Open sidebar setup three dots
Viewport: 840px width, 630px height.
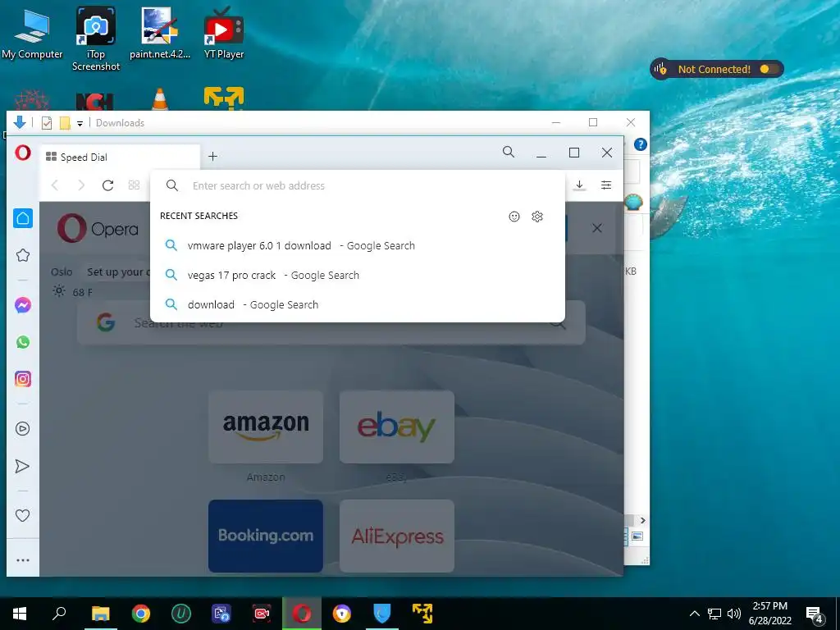point(22,560)
